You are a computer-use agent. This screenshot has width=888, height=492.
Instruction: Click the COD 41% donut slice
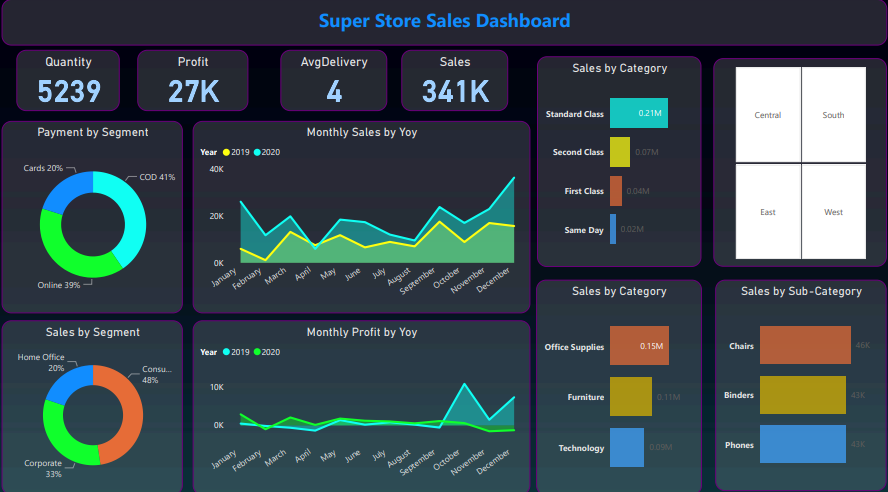coord(133,212)
